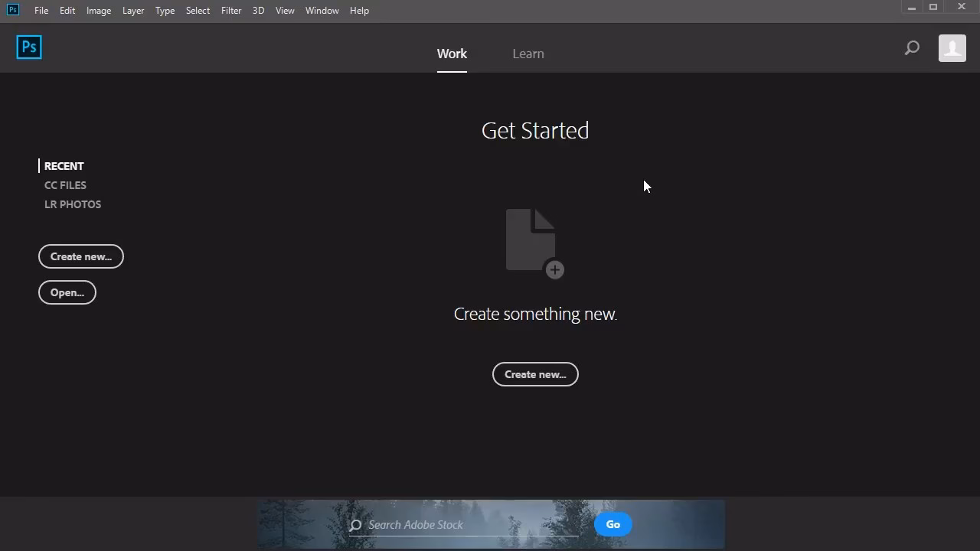
Task: Open the File menu
Action: 41,10
